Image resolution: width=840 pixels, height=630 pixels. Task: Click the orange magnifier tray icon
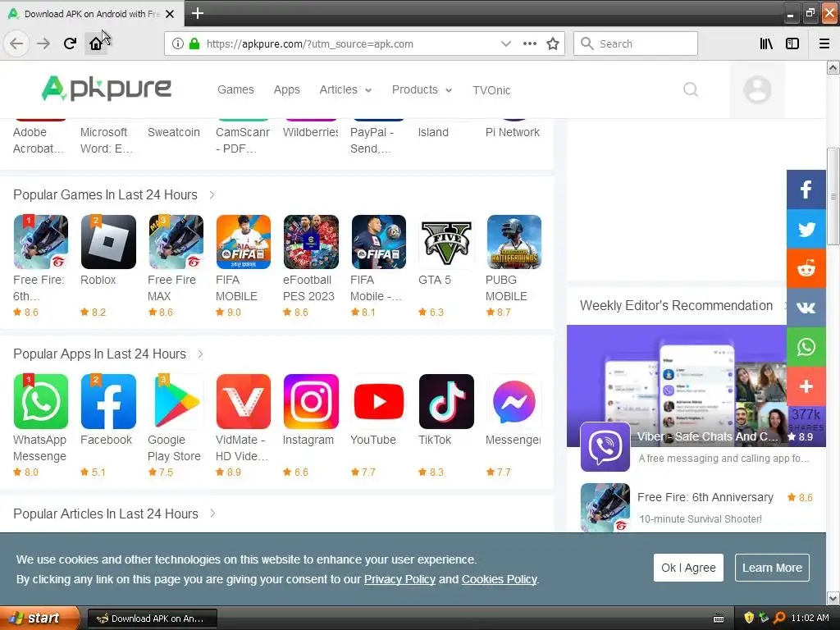click(x=779, y=618)
